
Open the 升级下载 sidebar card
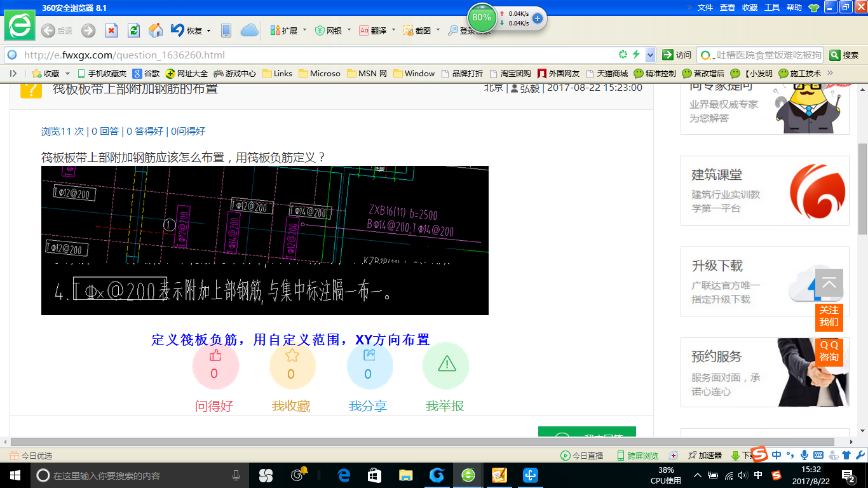765,281
